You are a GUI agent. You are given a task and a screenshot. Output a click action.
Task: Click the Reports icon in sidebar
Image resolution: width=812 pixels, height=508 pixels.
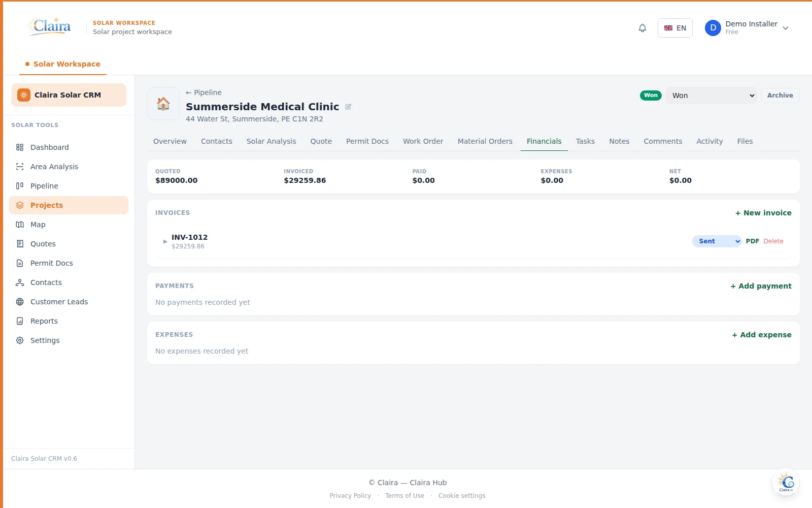coord(20,321)
